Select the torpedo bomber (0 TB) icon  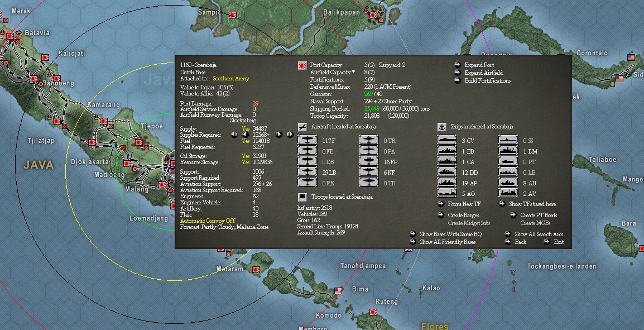pos(368,183)
